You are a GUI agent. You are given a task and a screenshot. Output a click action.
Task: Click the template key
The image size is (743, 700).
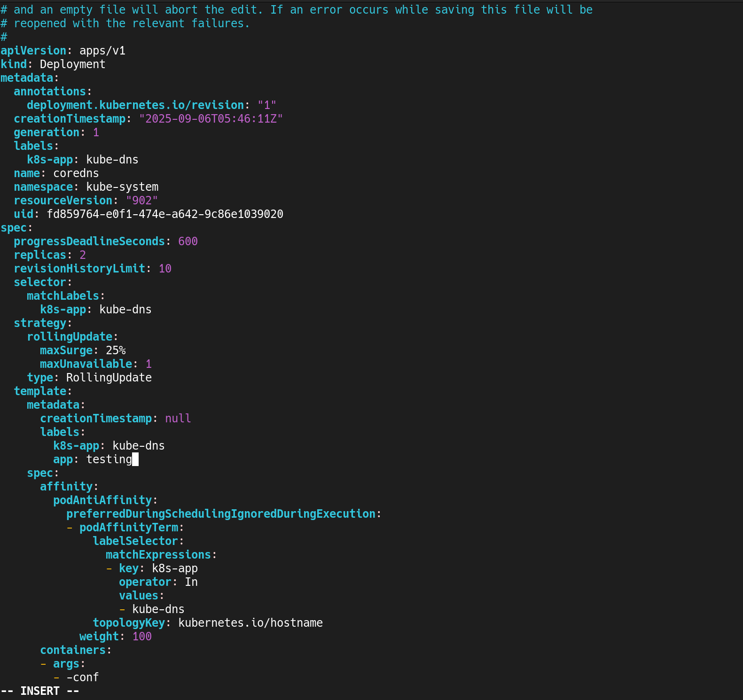40,391
